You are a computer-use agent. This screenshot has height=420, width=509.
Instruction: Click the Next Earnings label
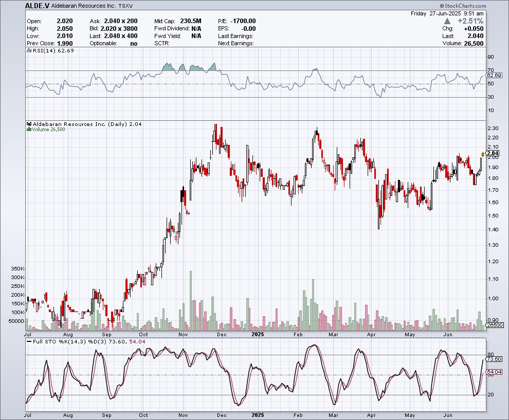pos(236,44)
